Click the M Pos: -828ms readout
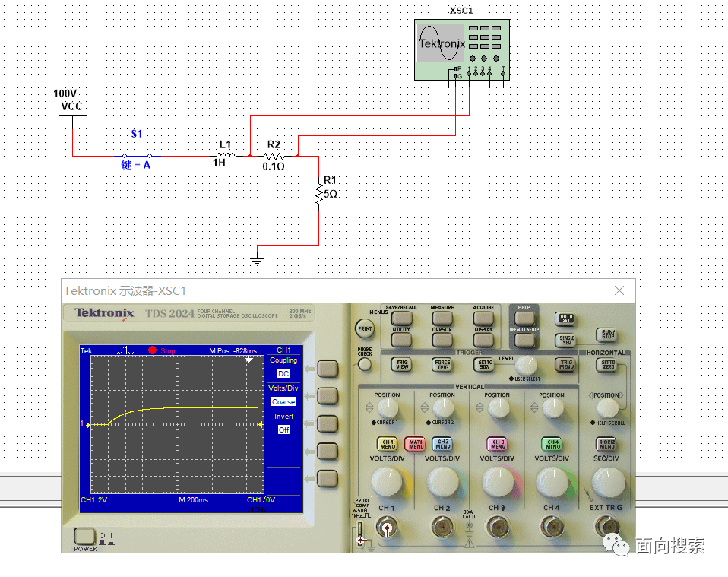The width and height of the screenshot is (728, 577). [233, 350]
